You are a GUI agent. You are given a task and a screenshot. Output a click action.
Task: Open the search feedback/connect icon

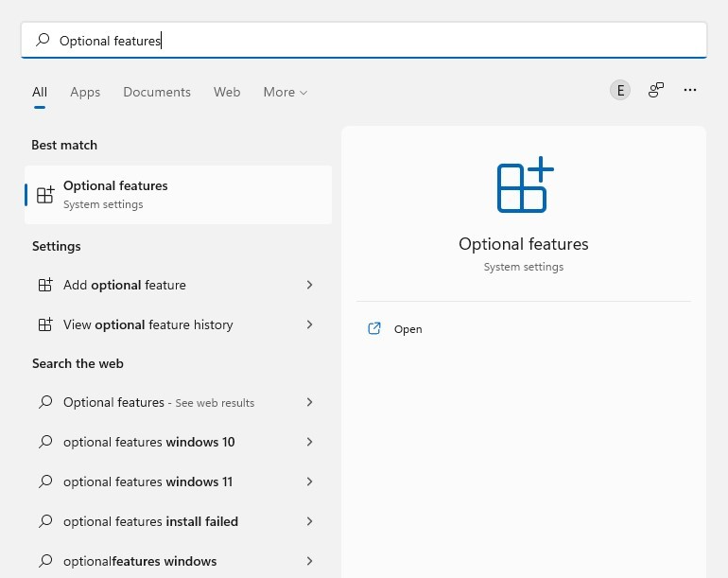click(x=655, y=90)
